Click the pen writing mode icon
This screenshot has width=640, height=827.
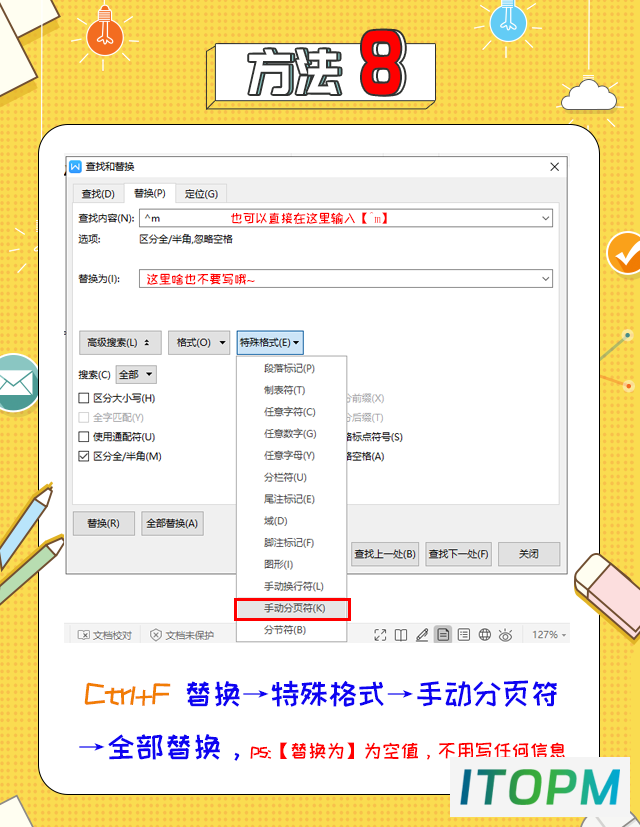(x=422, y=635)
